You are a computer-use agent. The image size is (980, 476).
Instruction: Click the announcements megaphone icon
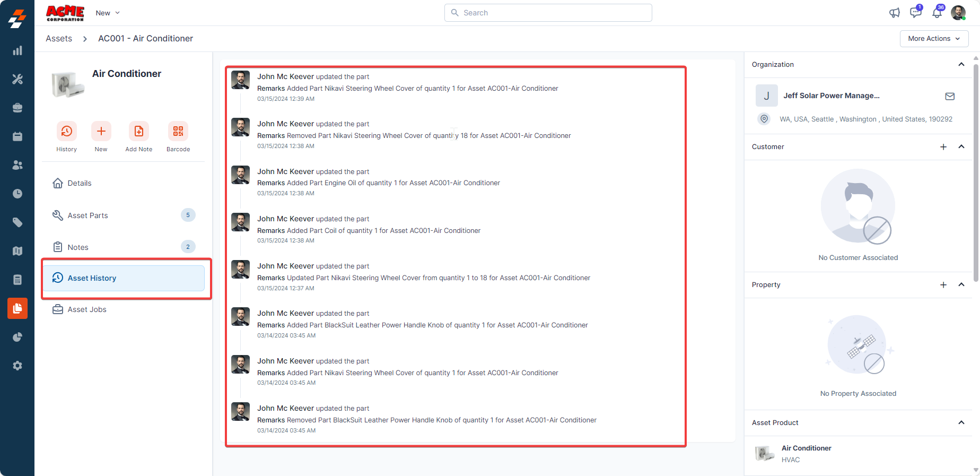click(895, 13)
